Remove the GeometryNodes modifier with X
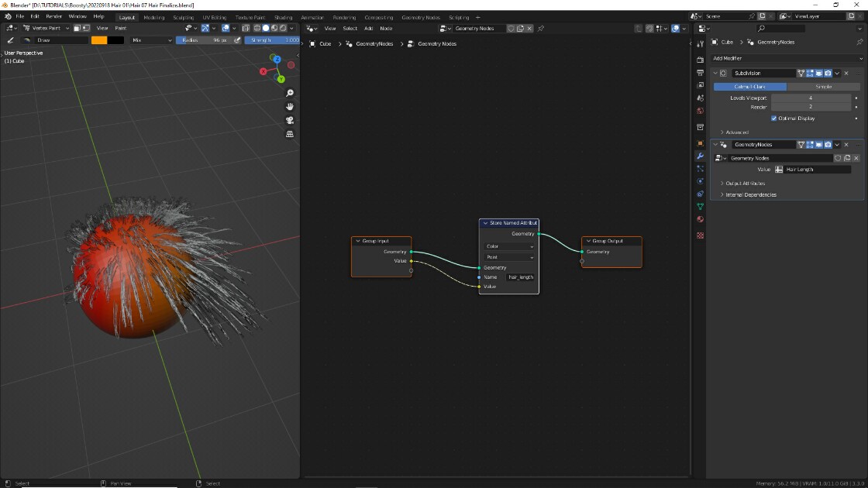The width and height of the screenshot is (868, 488). 846,144
